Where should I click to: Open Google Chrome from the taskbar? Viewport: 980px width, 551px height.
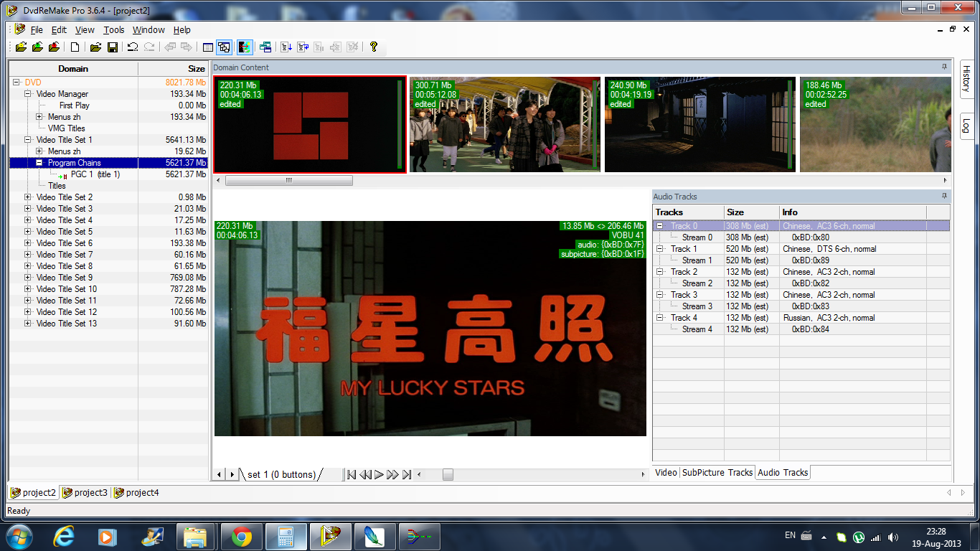point(242,536)
